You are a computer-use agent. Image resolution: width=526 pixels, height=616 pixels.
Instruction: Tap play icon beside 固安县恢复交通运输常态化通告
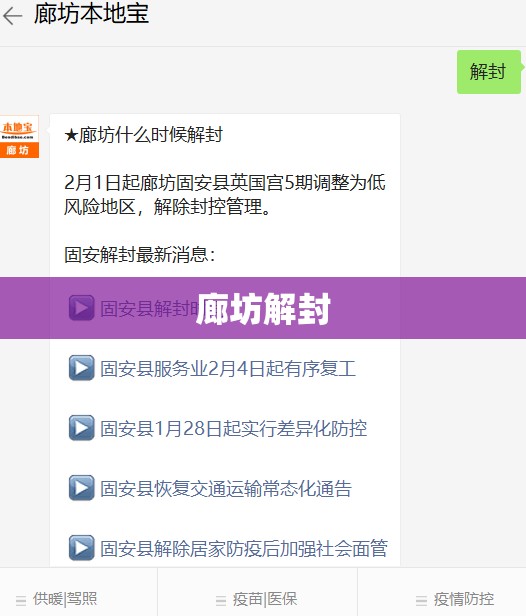pyautogui.click(x=81, y=488)
